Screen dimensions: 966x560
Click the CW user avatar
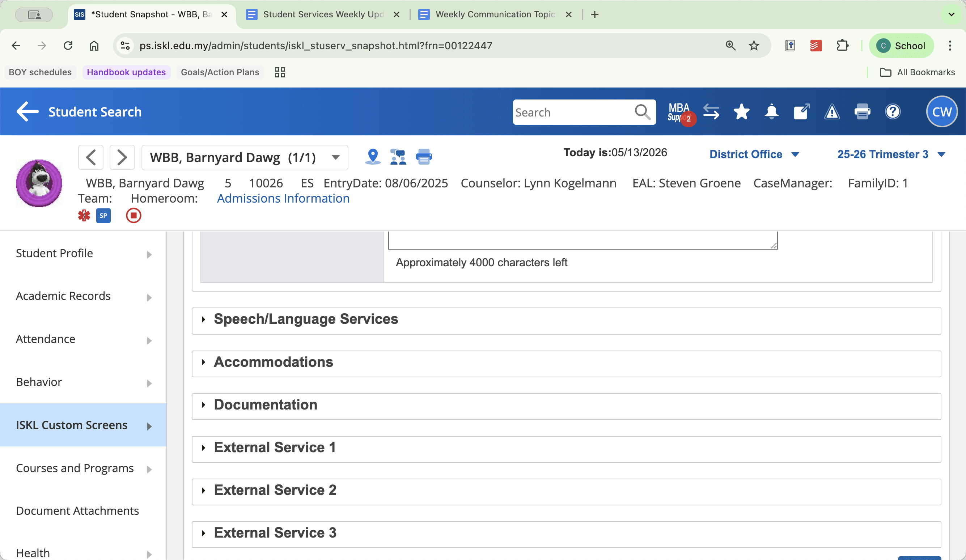click(941, 111)
